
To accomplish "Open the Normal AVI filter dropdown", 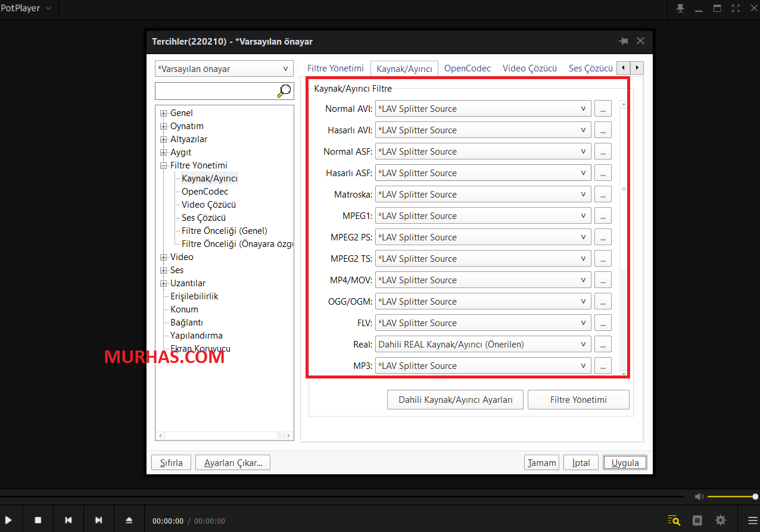I will (x=483, y=109).
